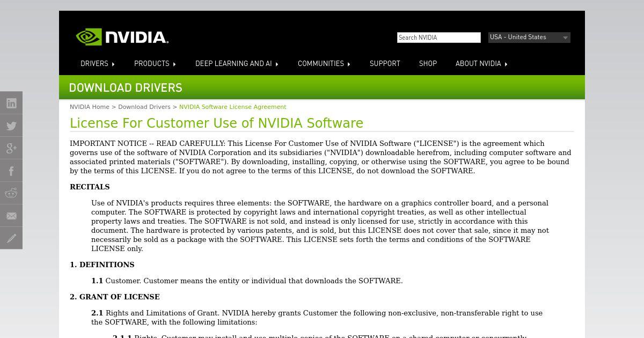Expand Deep Learning and AI menu arrow
The height and width of the screenshot is (338, 644).
(x=277, y=64)
